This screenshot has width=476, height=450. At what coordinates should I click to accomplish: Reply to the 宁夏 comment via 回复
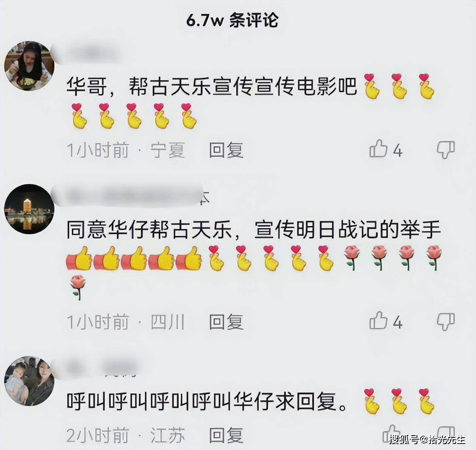226,150
